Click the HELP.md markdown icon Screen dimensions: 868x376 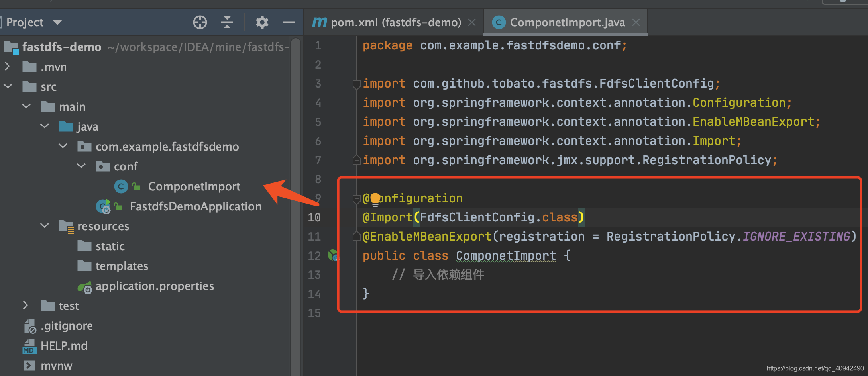tap(29, 346)
